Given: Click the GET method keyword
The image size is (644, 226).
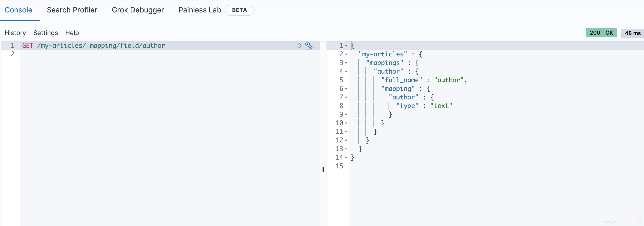Looking at the screenshot, I should pos(28,46).
